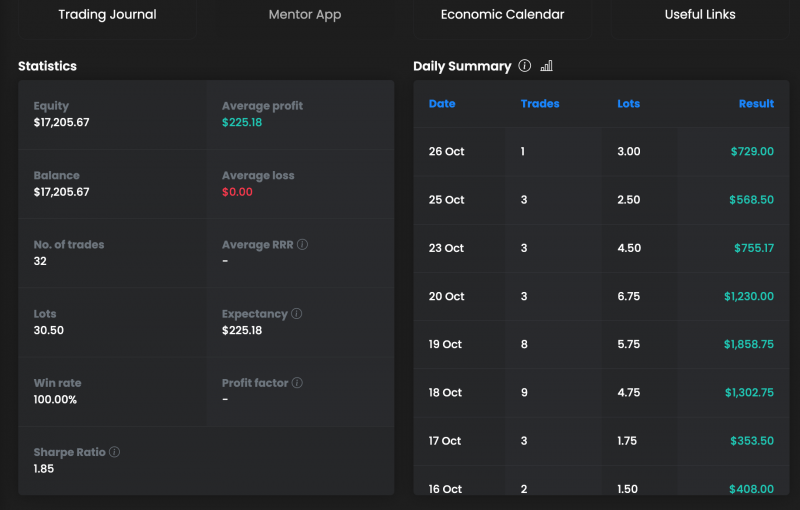800x510 pixels.
Task: Click info icon beside Average RRR
Action: point(303,244)
